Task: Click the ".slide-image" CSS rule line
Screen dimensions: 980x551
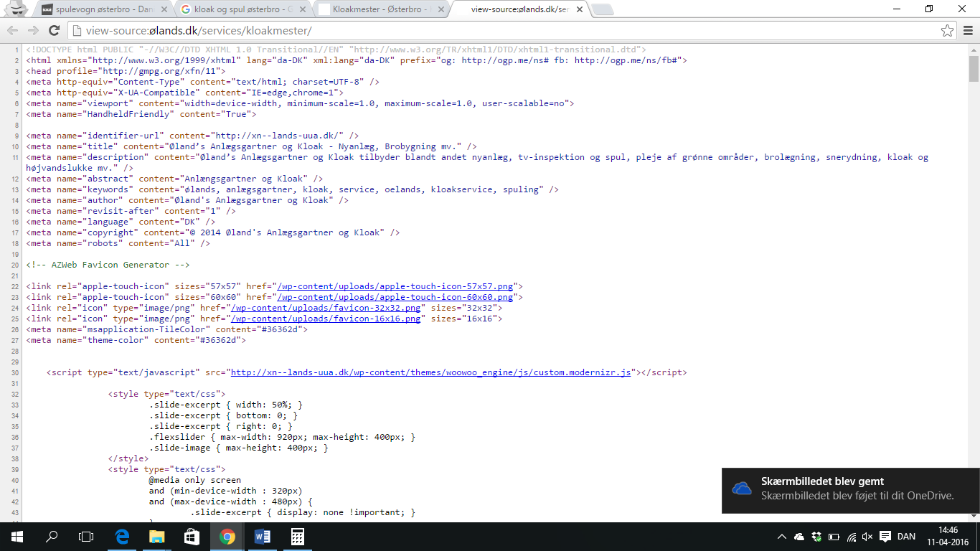Action: (238, 448)
